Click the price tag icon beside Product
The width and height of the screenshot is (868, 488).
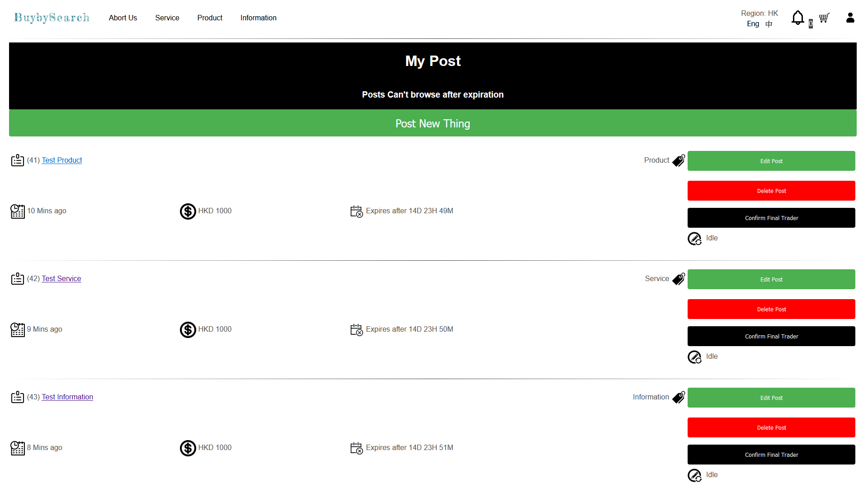pyautogui.click(x=679, y=160)
